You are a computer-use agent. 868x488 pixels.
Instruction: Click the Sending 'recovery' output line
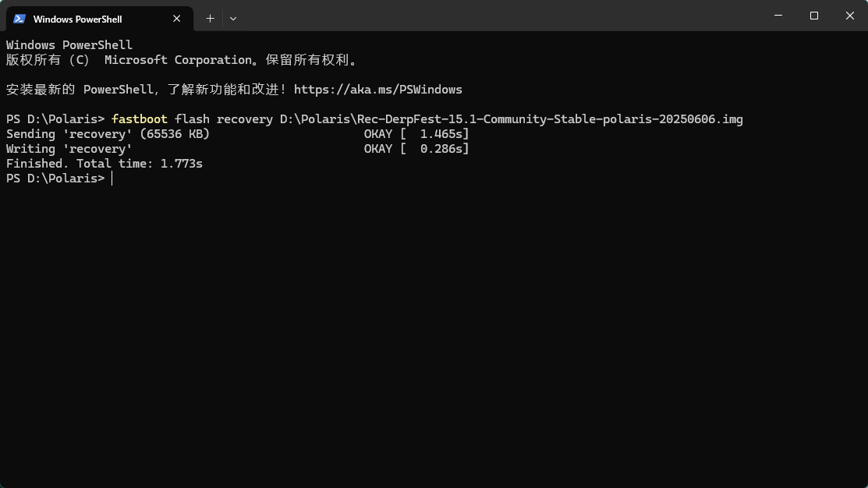pos(108,134)
